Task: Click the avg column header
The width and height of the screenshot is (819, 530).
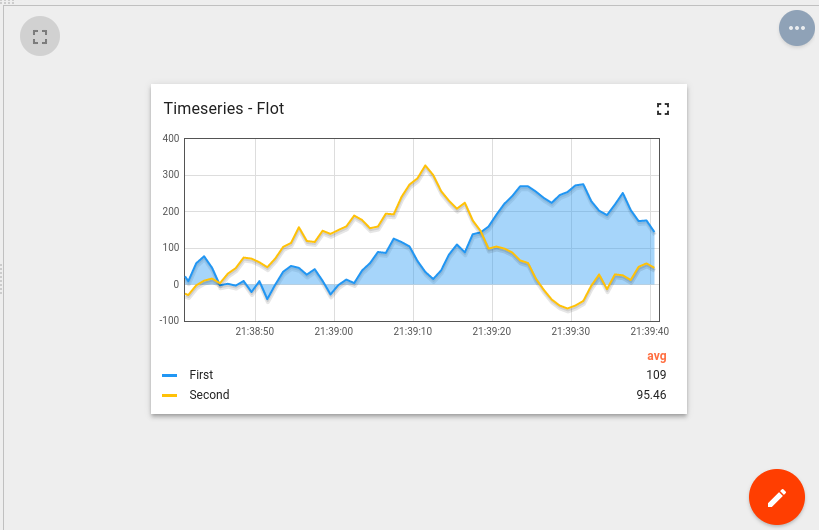Action: (656, 355)
